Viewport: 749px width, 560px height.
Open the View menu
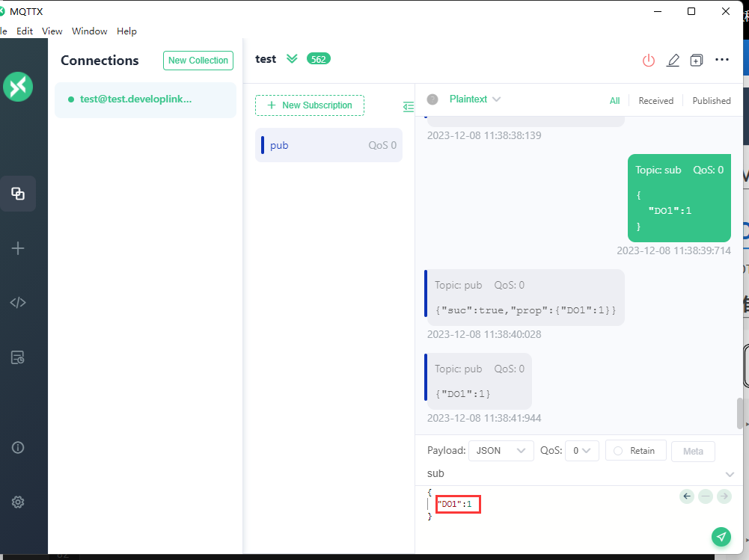[x=52, y=31]
